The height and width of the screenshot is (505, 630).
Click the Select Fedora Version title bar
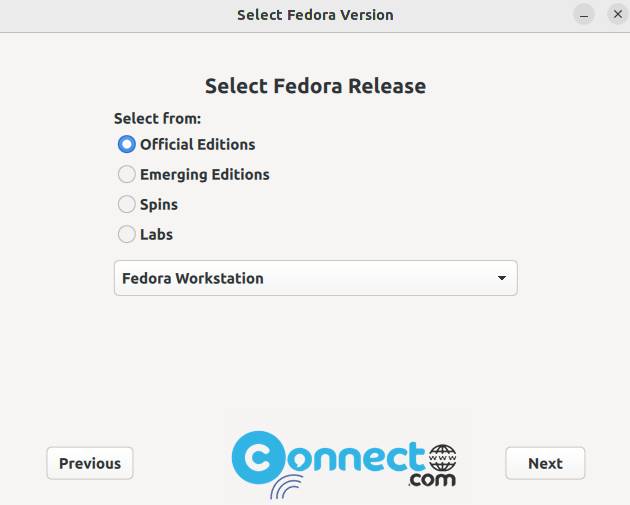coord(315,16)
